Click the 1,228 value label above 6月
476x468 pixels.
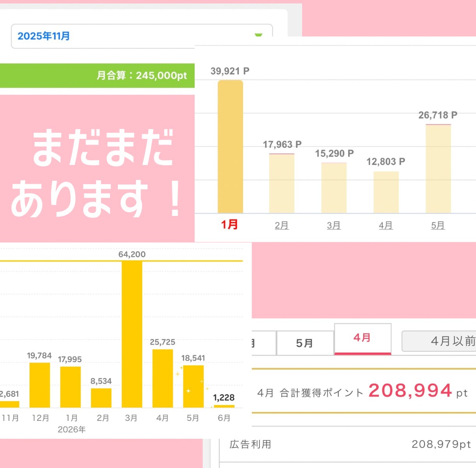point(224,397)
